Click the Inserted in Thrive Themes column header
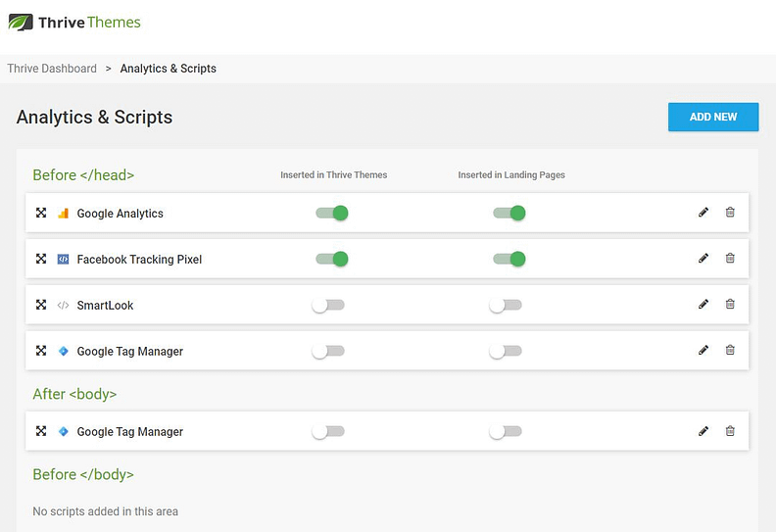 pos(333,174)
